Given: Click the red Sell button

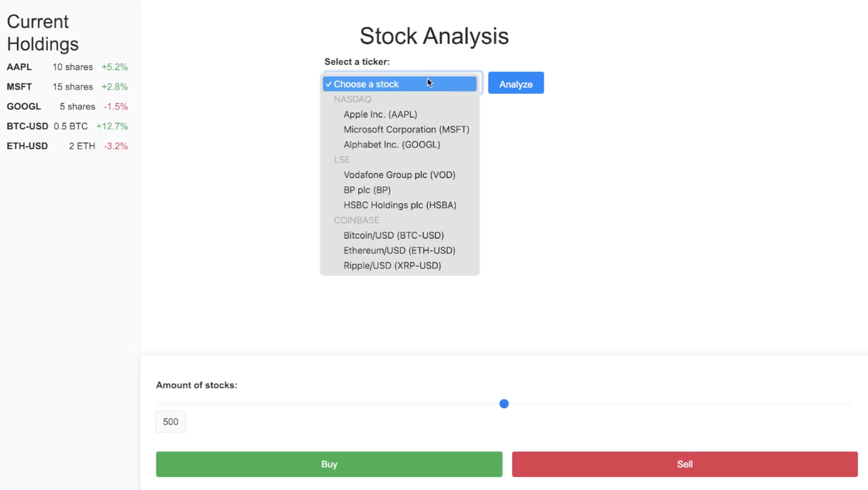Looking at the screenshot, I should [x=685, y=464].
